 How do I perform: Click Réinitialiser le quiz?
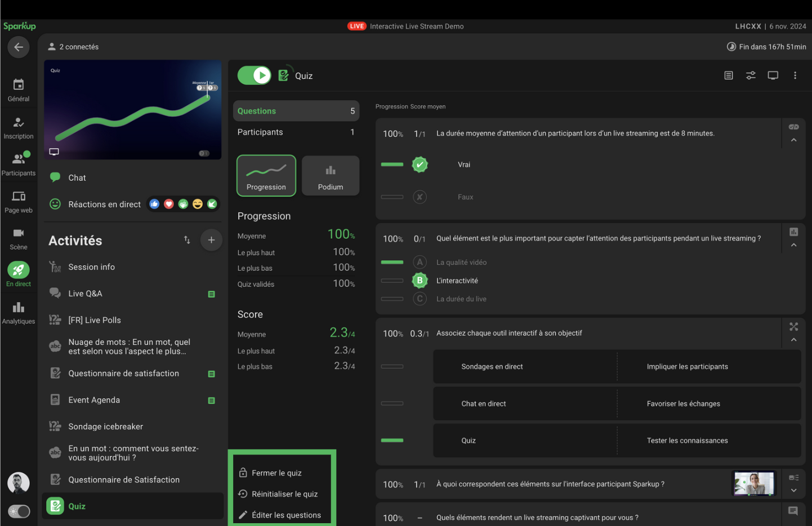tap(284, 494)
